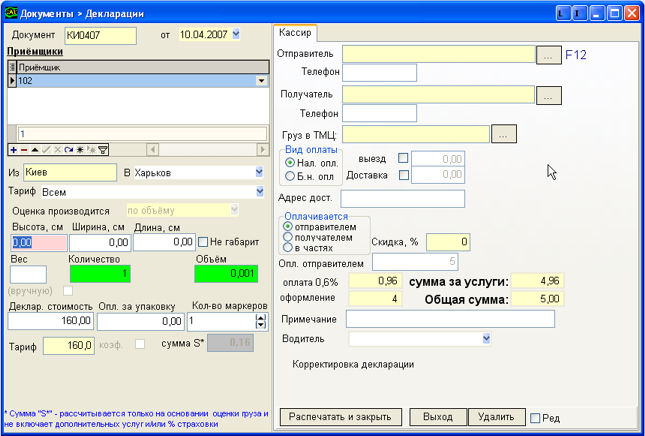
Task: Click the I button in title bar
Action: pos(579,14)
